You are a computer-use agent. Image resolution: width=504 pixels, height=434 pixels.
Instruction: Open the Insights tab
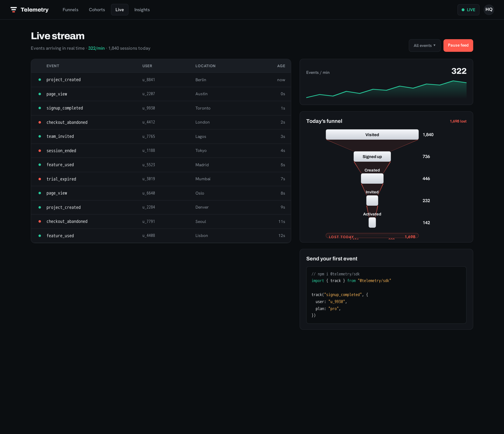(x=142, y=10)
